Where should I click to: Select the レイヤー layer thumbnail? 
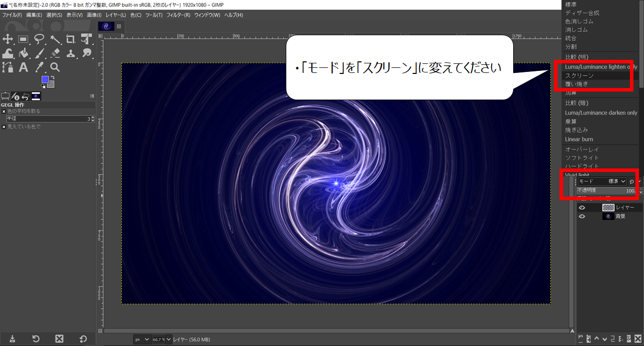pyautogui.click(x=608, y=208)
